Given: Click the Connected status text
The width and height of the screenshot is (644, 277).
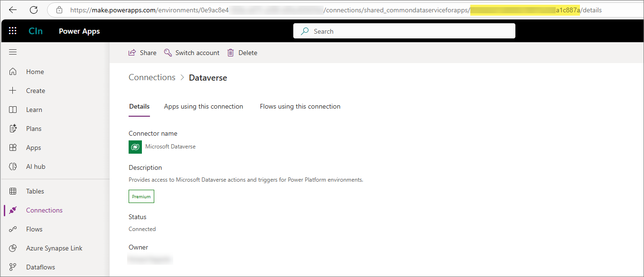Looking at the screenshot, I should pyautogui.click(x=142, y=229).
